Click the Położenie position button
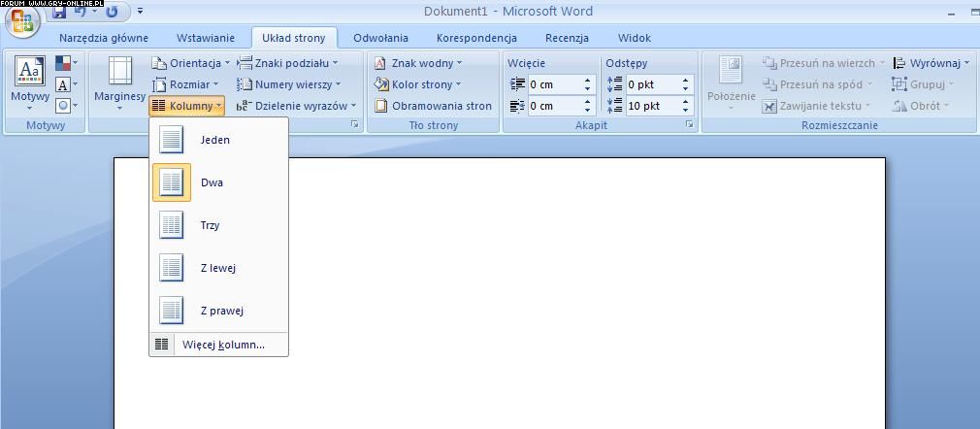The image size is (980, 429). click(731, 84)
